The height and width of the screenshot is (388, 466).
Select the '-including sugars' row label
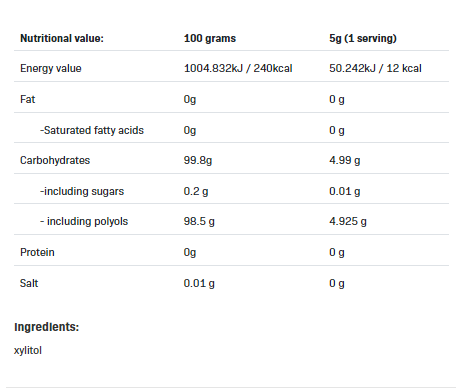click(x=82, y=191)
